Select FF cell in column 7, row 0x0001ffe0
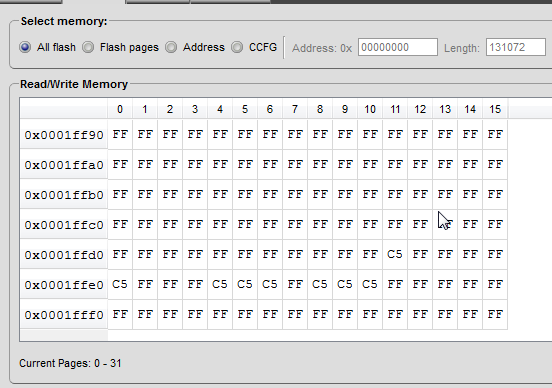This screenshot has height=388, width=552. (x=295, y=284)
